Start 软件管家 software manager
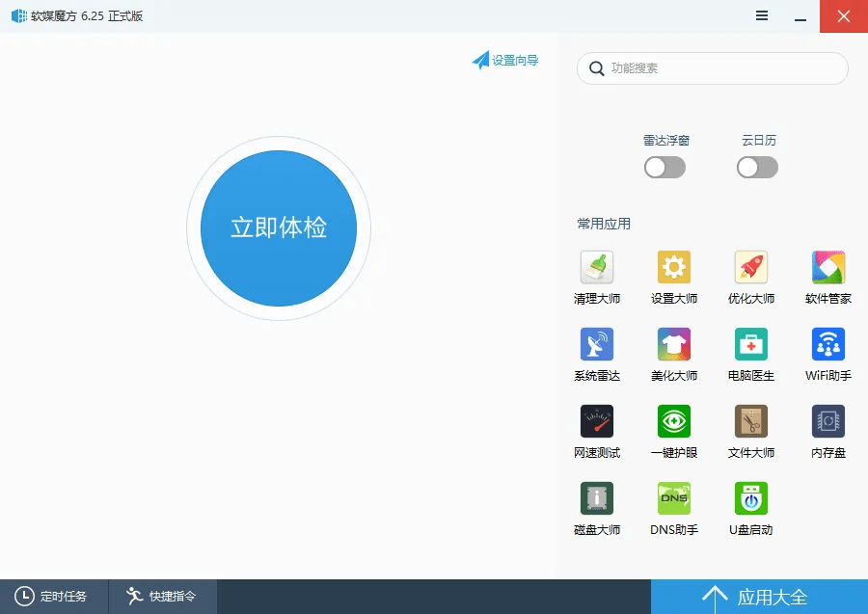This screenshot has width=868, height=614. 827,277
